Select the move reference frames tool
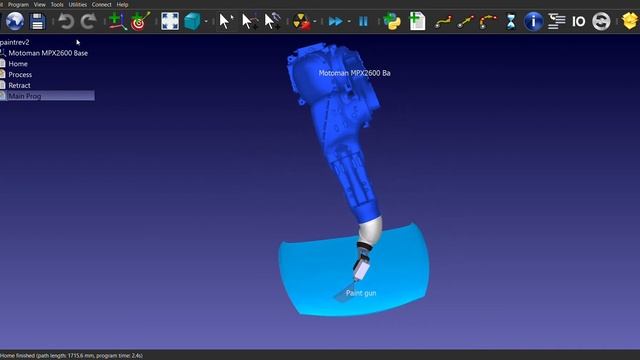The height and width of the screenshot is (360, 640). [x=249, y=21]
